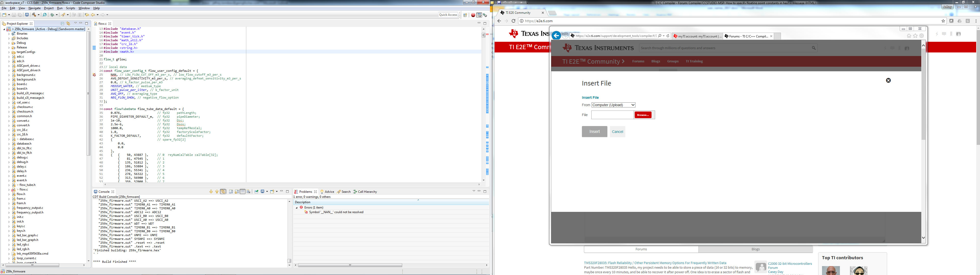Viewport: 980px width, 275px height.
Task: Click the browser reload icon
Action: point(513,21)
